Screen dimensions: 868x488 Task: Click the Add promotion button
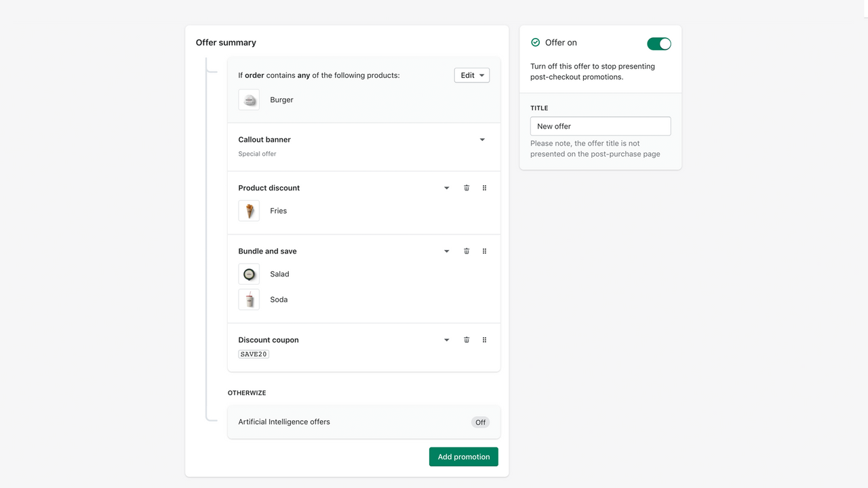tap(463, 456)
